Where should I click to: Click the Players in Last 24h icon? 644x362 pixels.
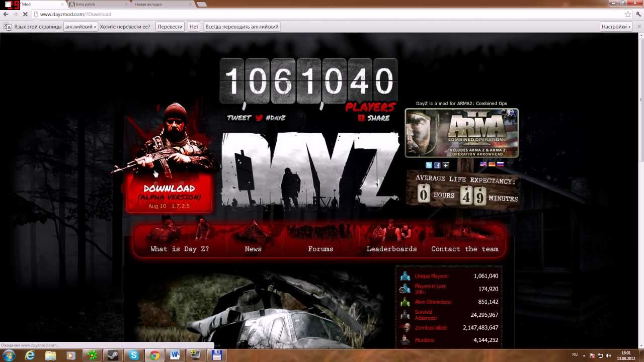405,289
